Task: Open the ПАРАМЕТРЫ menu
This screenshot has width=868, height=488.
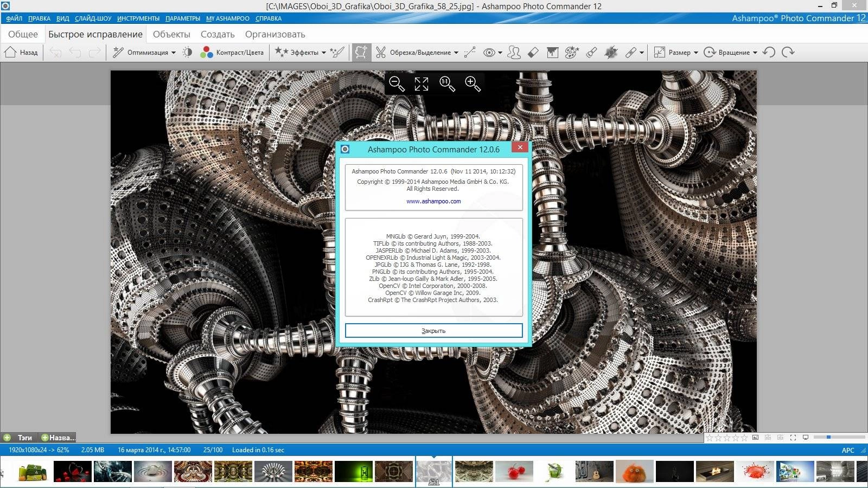Action: tap(183, 18)
